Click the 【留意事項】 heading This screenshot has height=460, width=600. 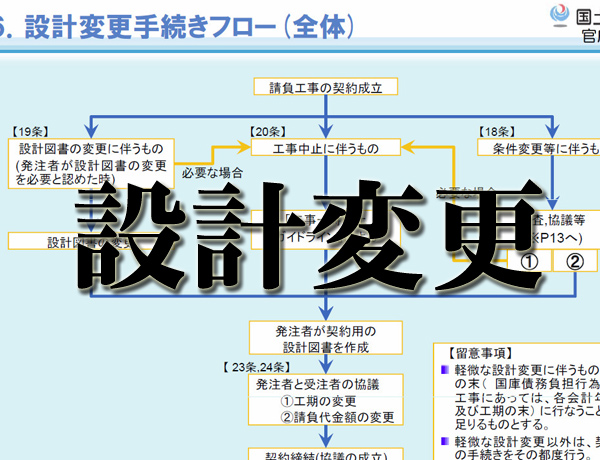pyautogui.click(x=476, y=352)
